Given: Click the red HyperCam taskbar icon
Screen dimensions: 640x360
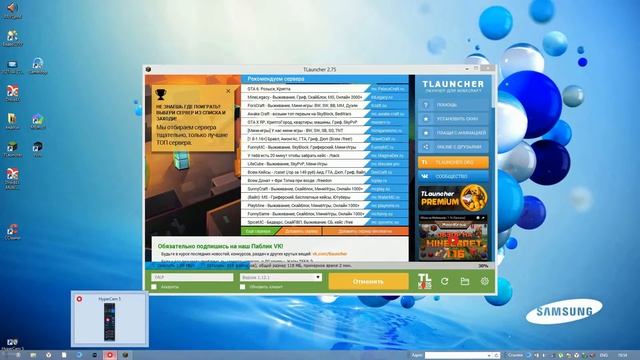Looking at the screenshot, I should (109, 355).
